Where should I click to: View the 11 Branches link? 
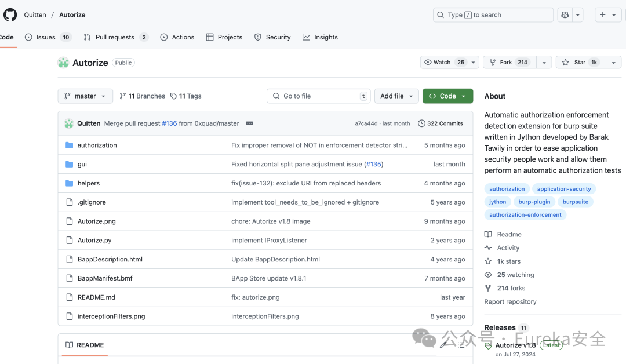coord(142,96)
